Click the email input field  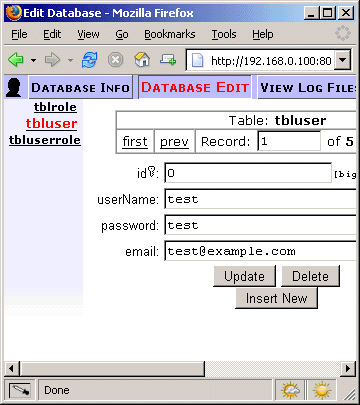pos(260,251)
